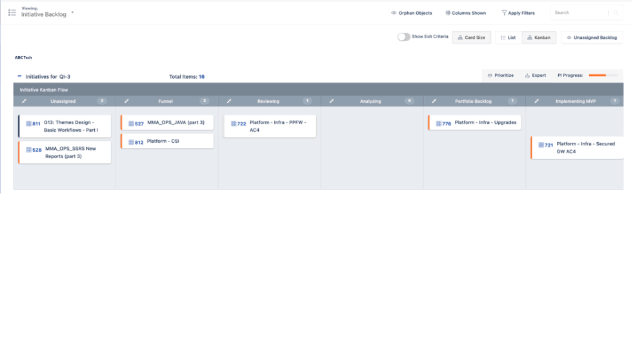Click the ABC Tech label
Viewport: 644px width, 363px height.
tap(23, 57)
